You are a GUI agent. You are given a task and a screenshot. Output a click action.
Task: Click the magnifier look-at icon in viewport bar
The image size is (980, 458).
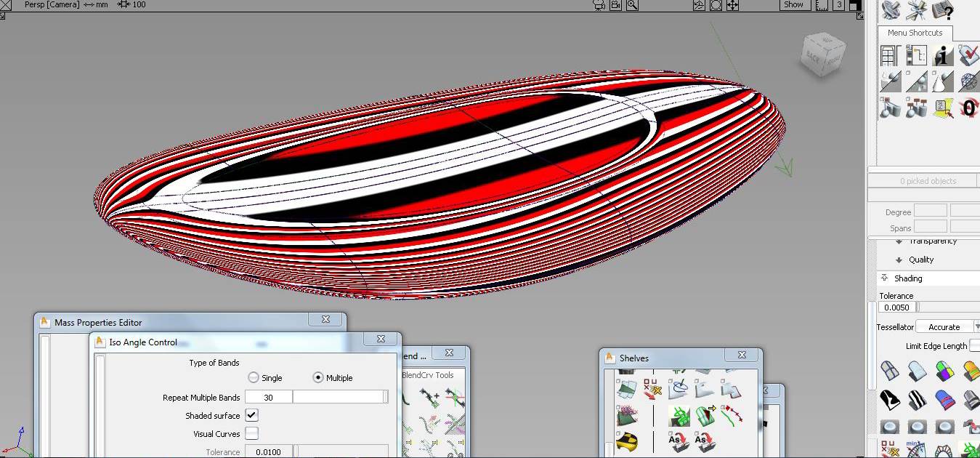click(x=633, y=5)
